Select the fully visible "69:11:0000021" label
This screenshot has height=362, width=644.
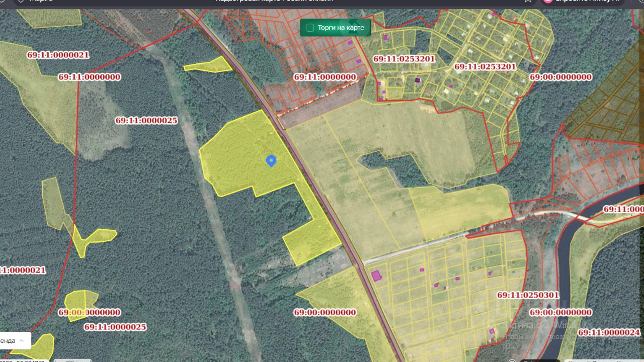tap(58, 55)
